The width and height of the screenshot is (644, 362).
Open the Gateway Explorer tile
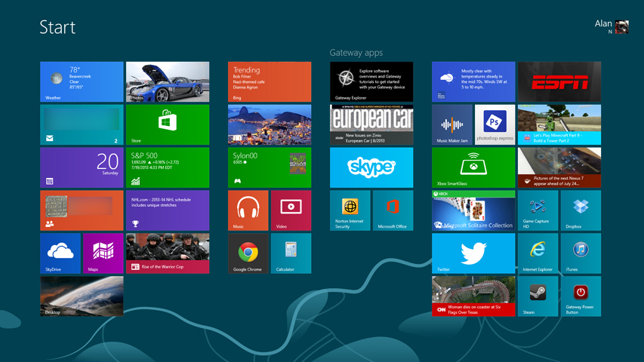coord(371,81)
